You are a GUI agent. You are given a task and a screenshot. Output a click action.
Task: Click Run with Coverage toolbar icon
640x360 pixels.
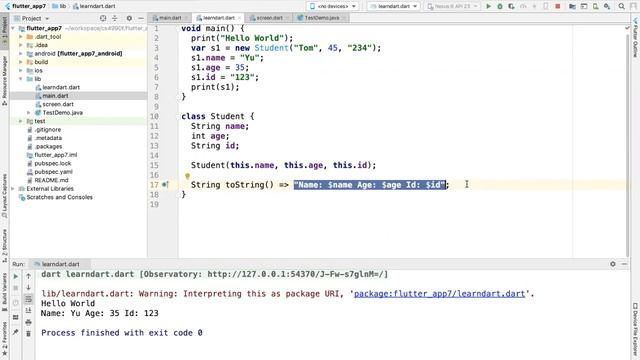pos(511,6)
